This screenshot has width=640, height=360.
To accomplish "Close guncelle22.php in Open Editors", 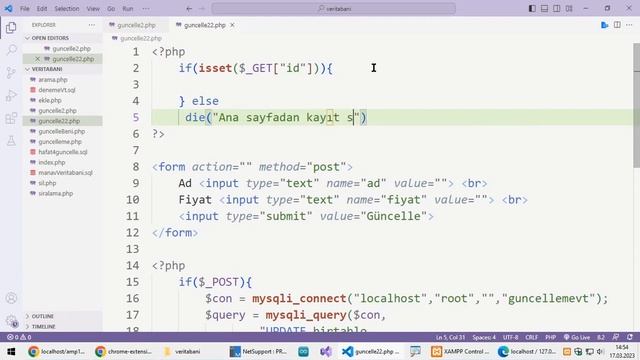I will click(37, 59).
